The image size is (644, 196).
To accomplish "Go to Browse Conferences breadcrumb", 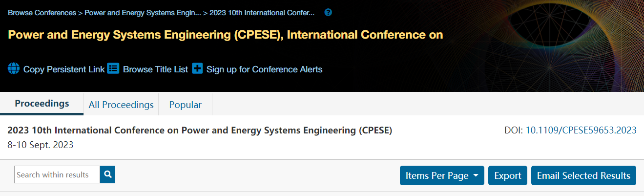I will [42, 13].
